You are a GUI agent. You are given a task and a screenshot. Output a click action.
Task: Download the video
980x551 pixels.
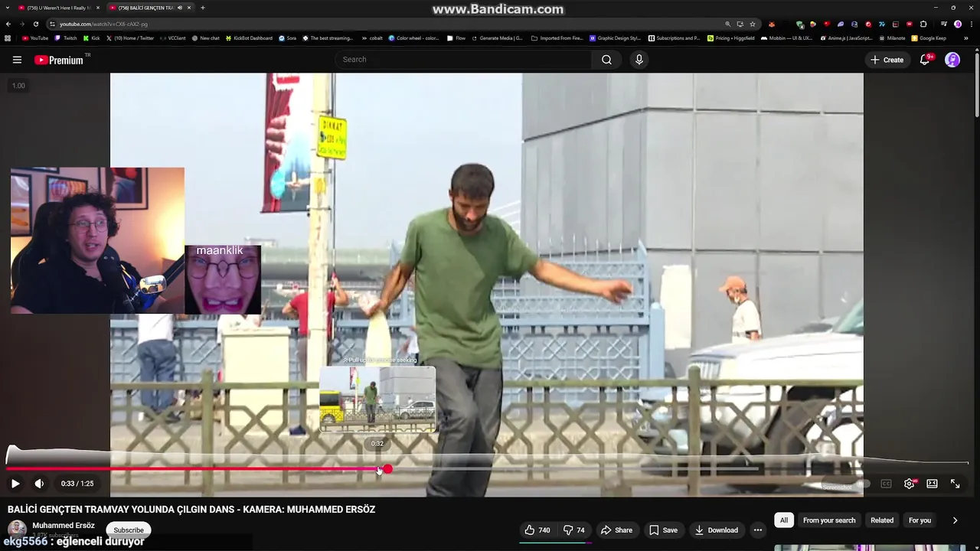click(x=716, y=530)
